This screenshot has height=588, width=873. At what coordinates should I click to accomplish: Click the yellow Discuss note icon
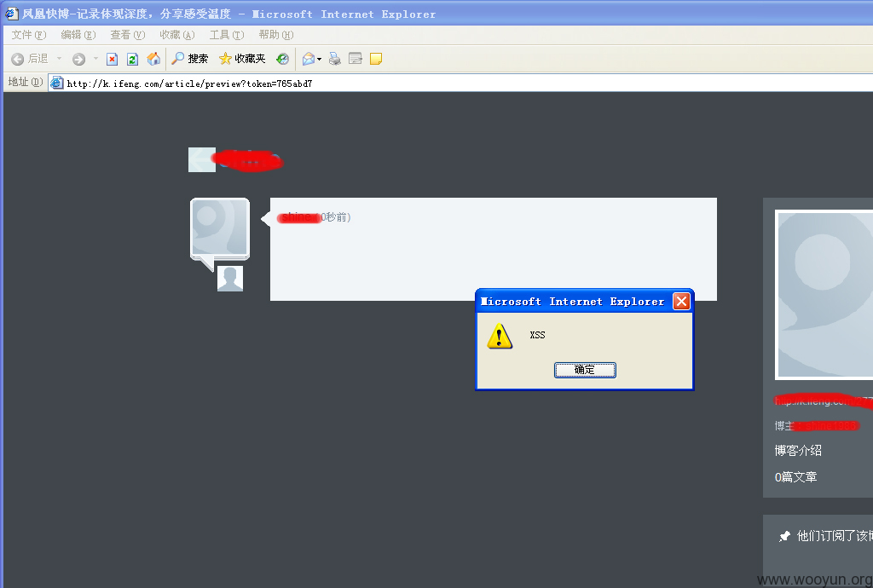[376, 59]
